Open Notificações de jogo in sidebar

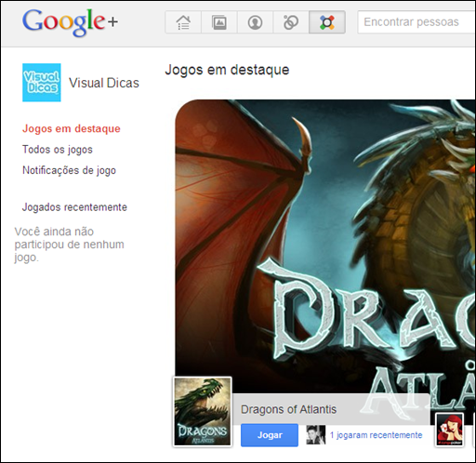69,170
